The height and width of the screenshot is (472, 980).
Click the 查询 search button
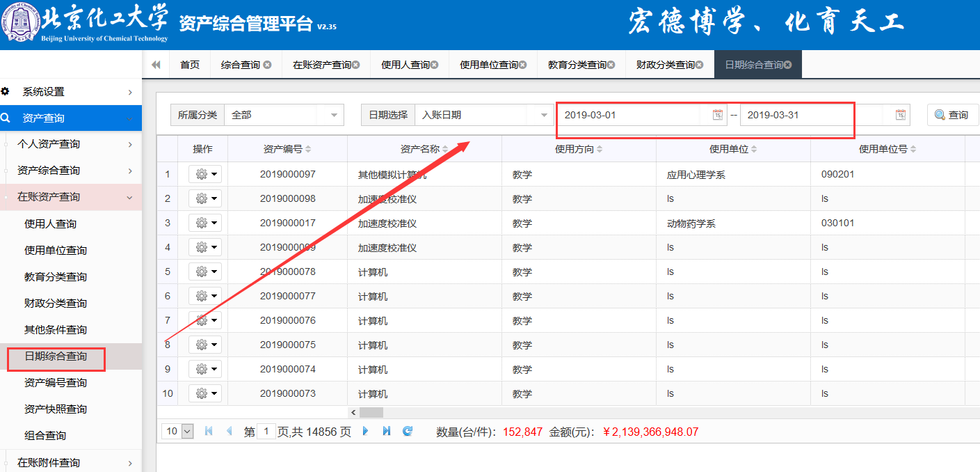click(951, 115)
